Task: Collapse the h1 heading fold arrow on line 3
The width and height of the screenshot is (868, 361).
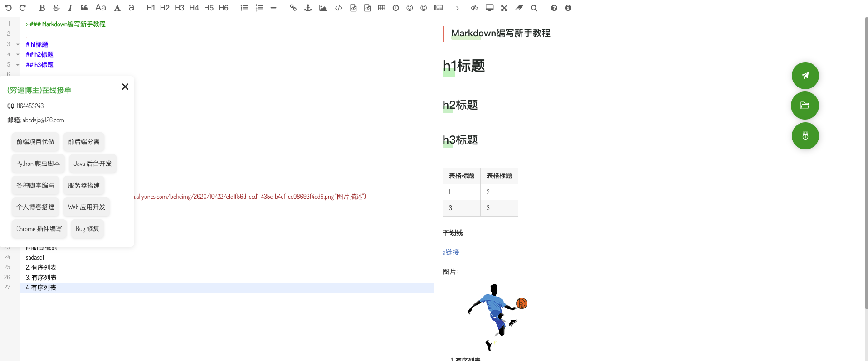Action: tap(18, 44)
